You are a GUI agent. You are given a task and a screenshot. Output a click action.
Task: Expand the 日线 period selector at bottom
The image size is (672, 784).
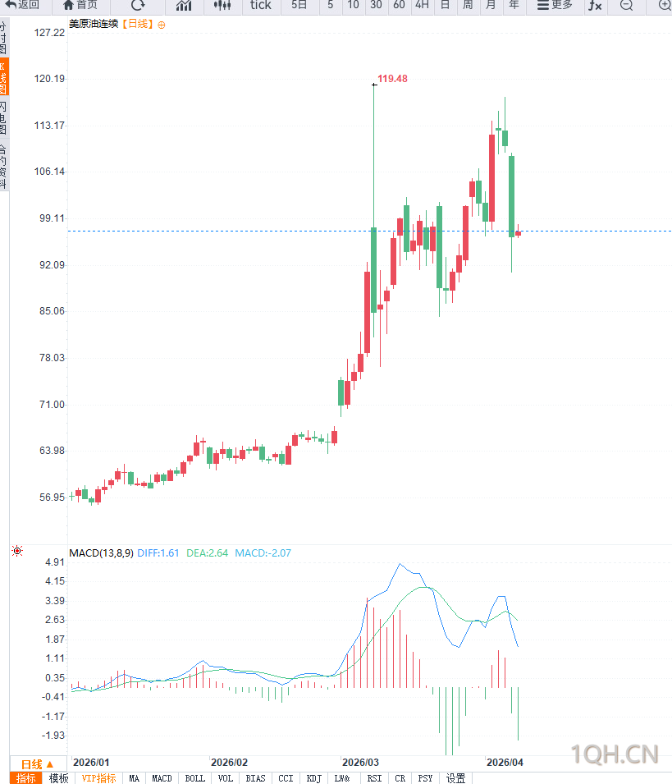[37, 763]
